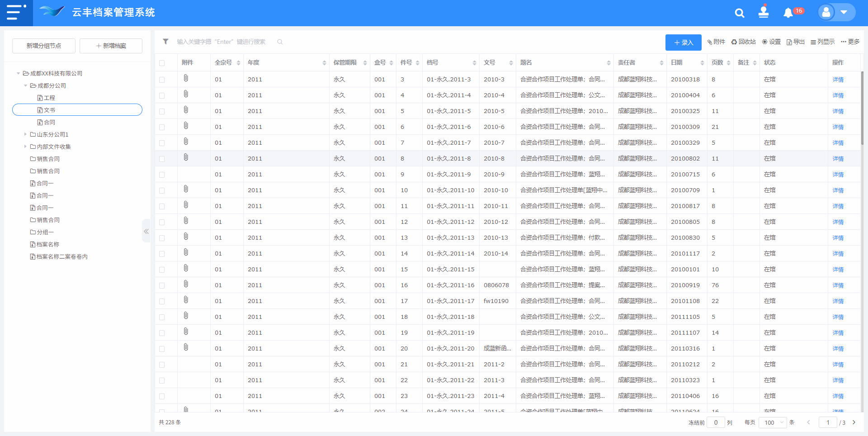Click the filter funnel icon
Screen dimensions: 868x436
point(165,41)
